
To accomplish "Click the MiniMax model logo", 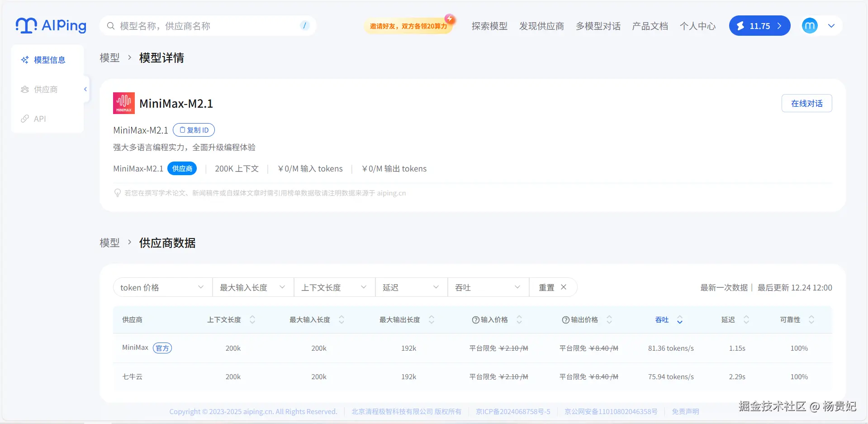I will 124,103.
